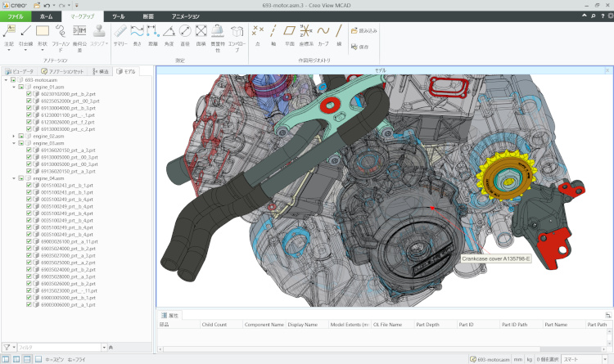This screenshot has height=364, width=614.
Task: Collapse the engine_04.asm assembly node
Action: (13, 178)
